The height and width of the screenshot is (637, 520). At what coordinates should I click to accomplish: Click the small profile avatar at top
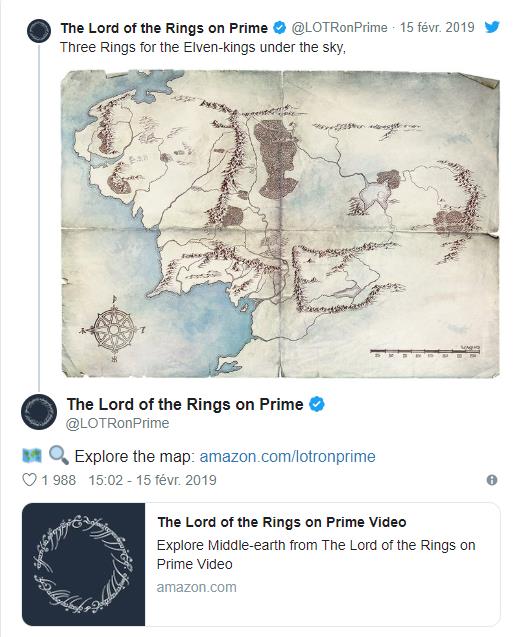tap(39, 31)
